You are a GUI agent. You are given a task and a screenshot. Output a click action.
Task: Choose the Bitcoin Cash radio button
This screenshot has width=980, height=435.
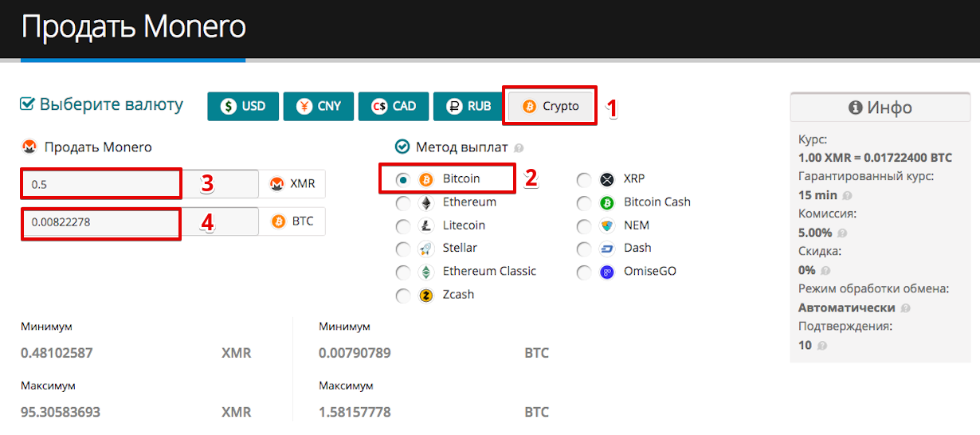[x=585, y=203]
